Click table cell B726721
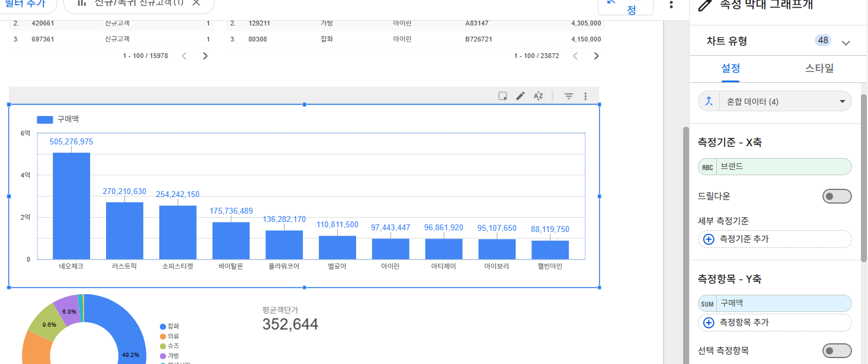Viewport: 868px width, 364px height. tap(479, 38)
